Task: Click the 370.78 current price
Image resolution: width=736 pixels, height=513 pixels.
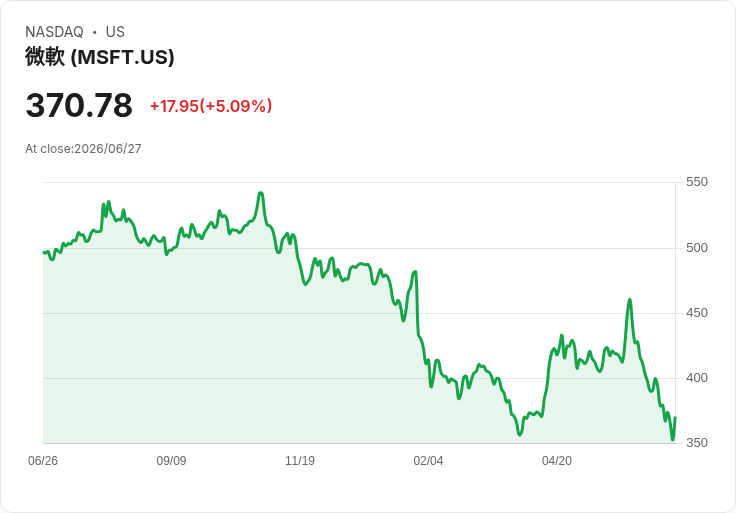Action: [79, 105]
